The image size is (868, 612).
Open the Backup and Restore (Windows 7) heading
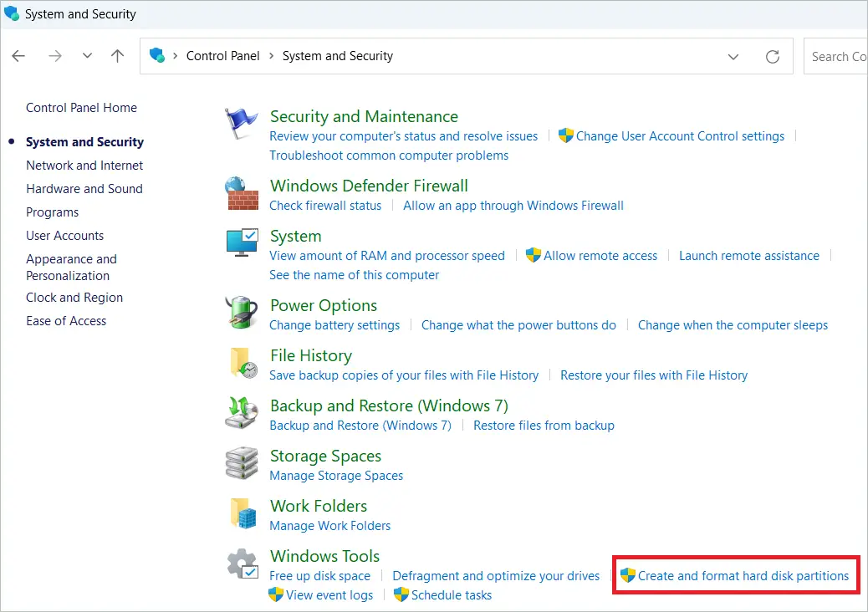[389, 406]
